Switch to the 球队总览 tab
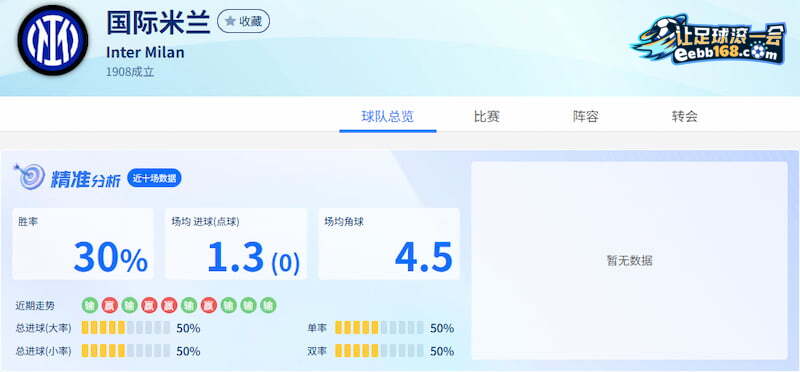This screenshot has width=800, height=372. [x=388, y=116]
